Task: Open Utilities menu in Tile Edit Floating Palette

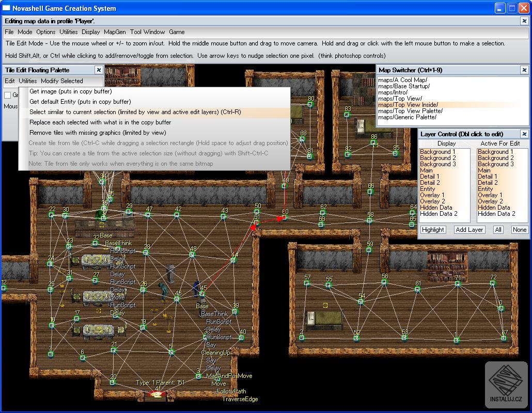Action: [x=27, y=81]
